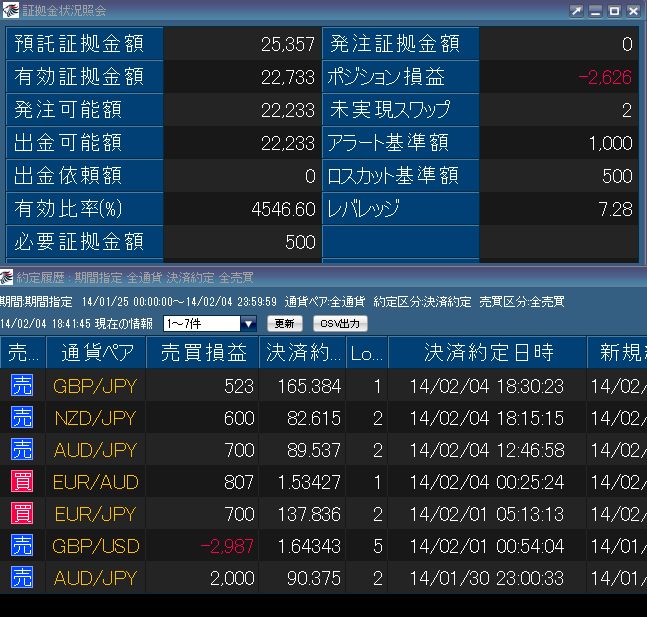The image size is (647, 617).
Task: Click the 90.375 settlement price
Action: point(314,578)
